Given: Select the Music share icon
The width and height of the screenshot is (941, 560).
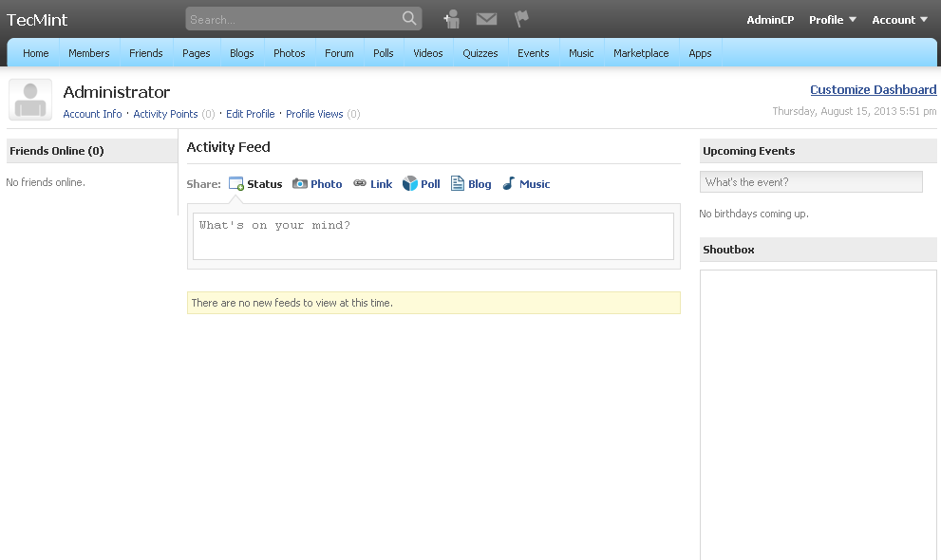Looking at the screenshot, I should [509, 184].
